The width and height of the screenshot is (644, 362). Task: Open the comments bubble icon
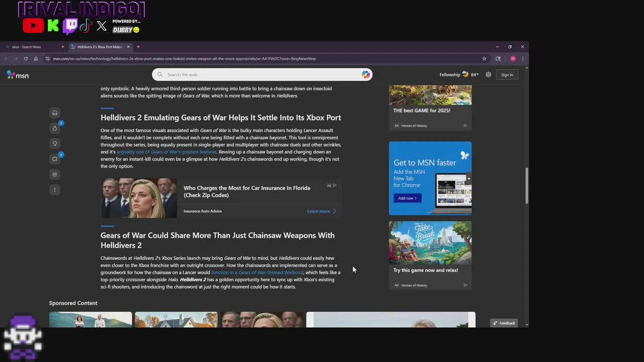(55, 159)
